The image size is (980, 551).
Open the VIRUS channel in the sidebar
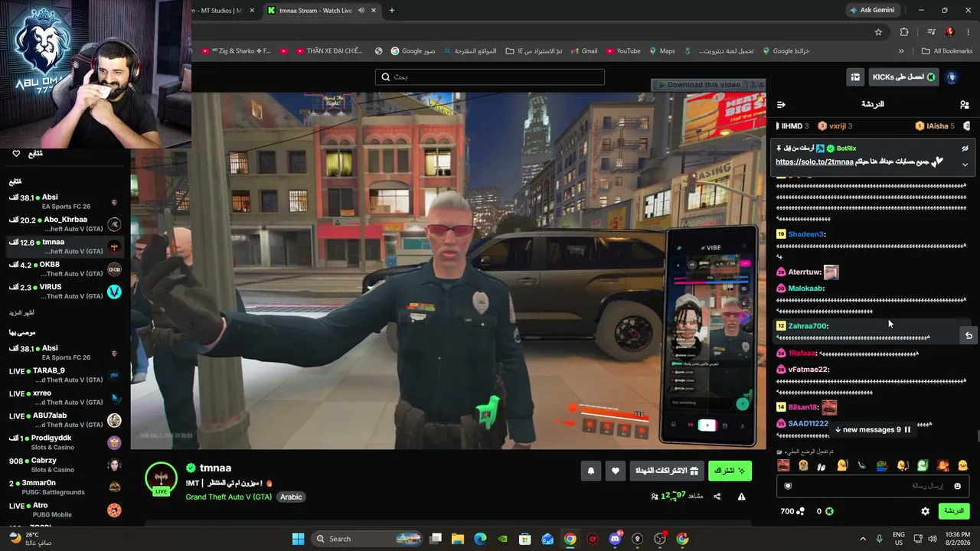(65, 292)
